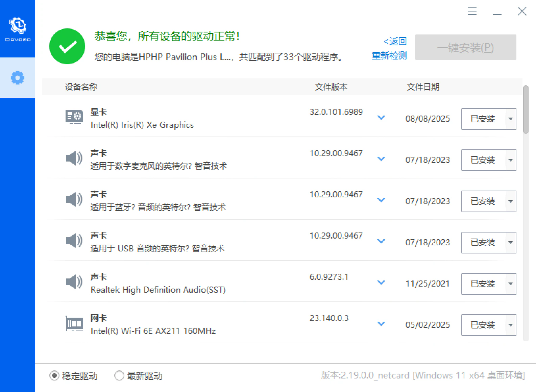Click network card icon for Wi-Fi 6E AX211

(x=74, y=323)
